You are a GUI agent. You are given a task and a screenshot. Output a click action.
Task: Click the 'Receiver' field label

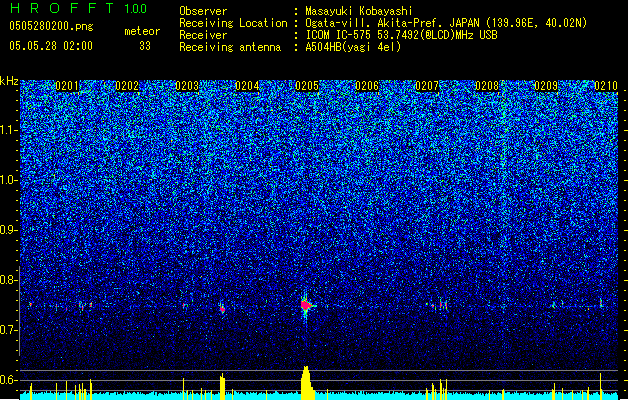[x=203, y=35]
